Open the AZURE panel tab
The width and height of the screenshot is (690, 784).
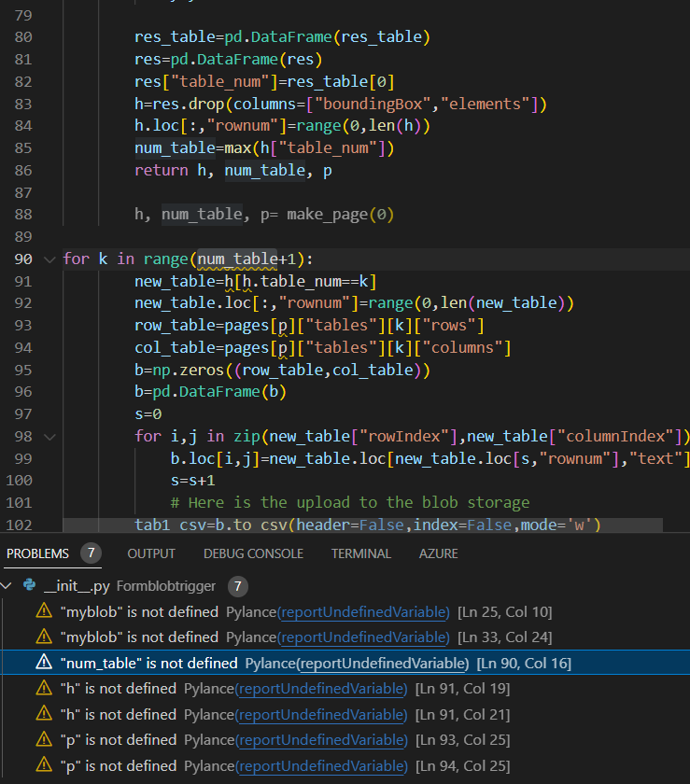(438, 553)
